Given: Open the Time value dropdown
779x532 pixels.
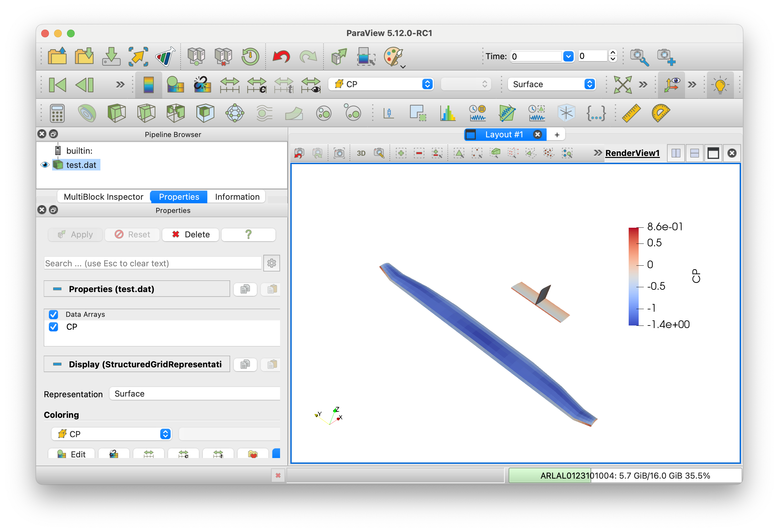Looking at the screenshot, I should click(x=568, y=56).
